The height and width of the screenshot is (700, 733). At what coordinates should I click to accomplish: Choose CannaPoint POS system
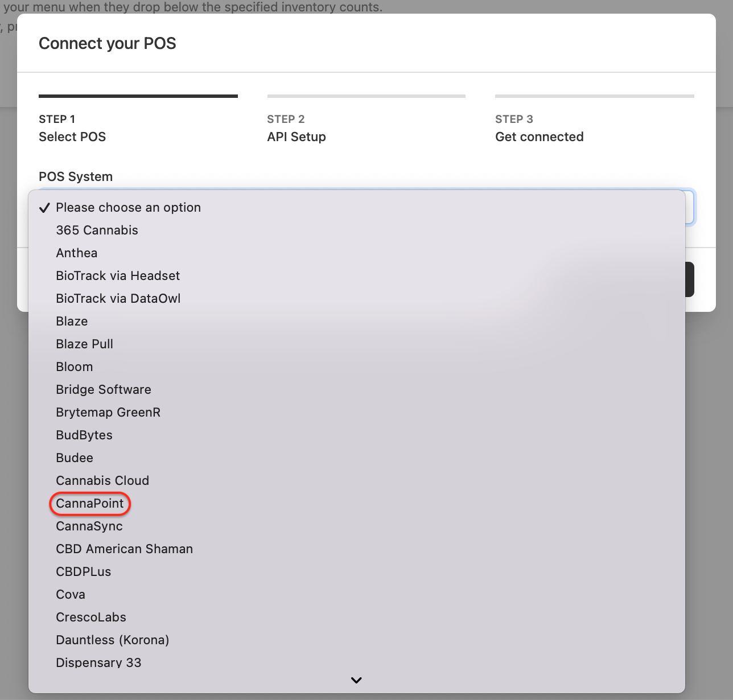coord(356,503)
